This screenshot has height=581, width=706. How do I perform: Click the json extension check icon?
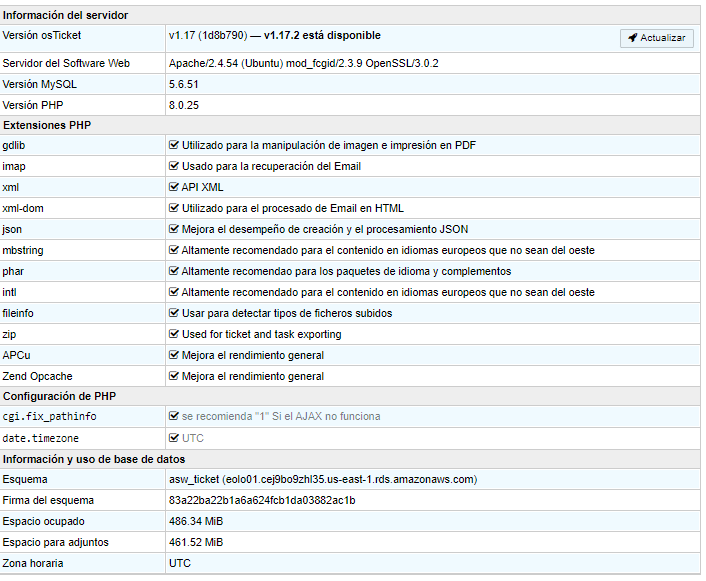(x=174, y=229)
